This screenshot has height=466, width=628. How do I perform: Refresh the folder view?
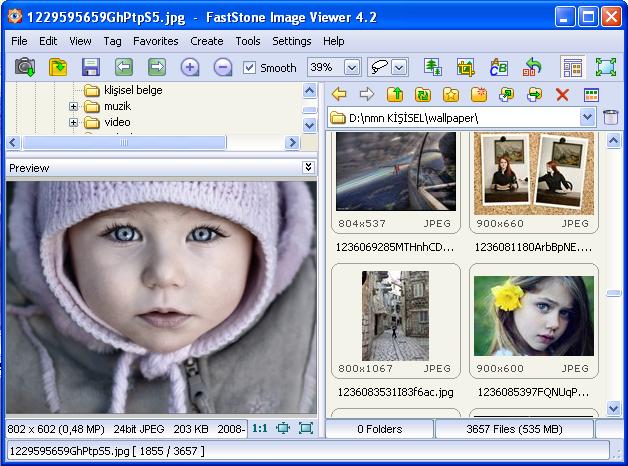(x=423, y=94)
